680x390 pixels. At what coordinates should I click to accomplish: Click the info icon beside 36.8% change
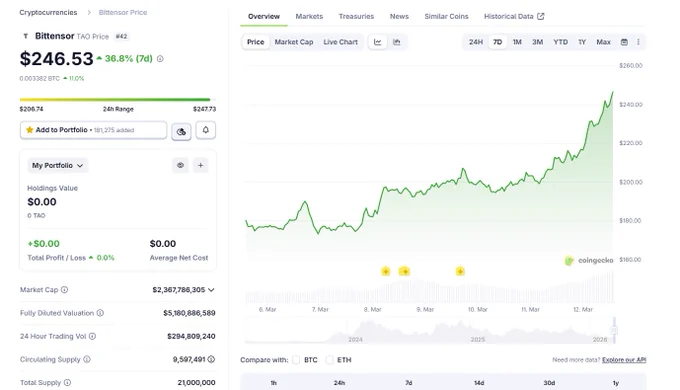[160, 59]
